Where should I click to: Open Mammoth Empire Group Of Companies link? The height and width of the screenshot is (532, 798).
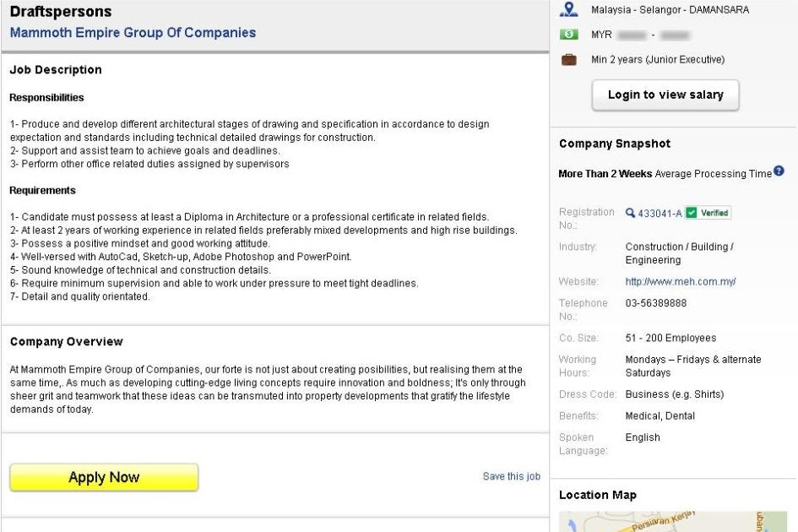point(133,33)
